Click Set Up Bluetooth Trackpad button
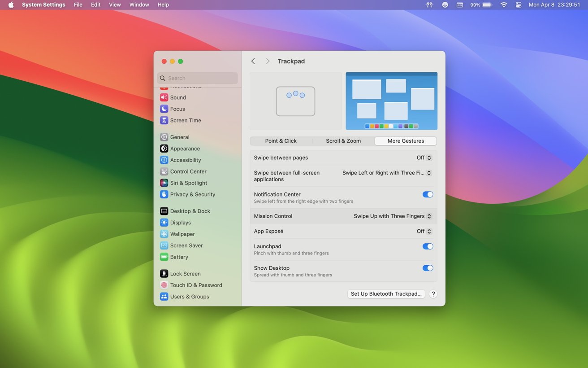 point(386,294)
